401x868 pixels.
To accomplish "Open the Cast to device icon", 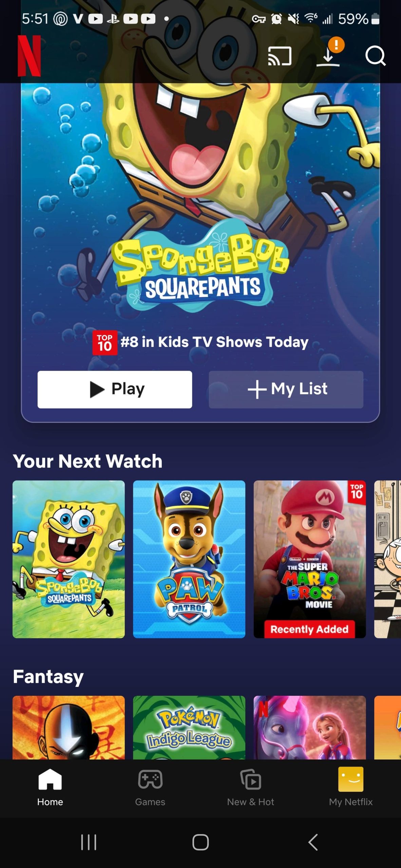I will coord(280,56).
